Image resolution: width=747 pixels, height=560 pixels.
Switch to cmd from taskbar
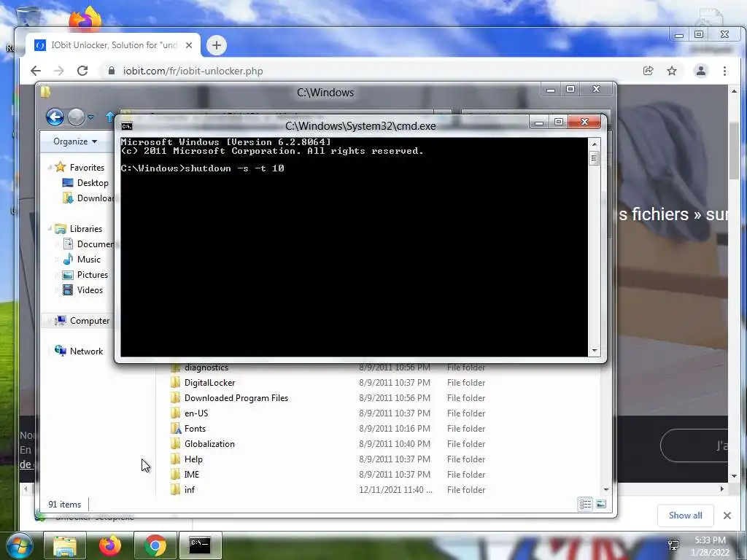click(201, 545)
